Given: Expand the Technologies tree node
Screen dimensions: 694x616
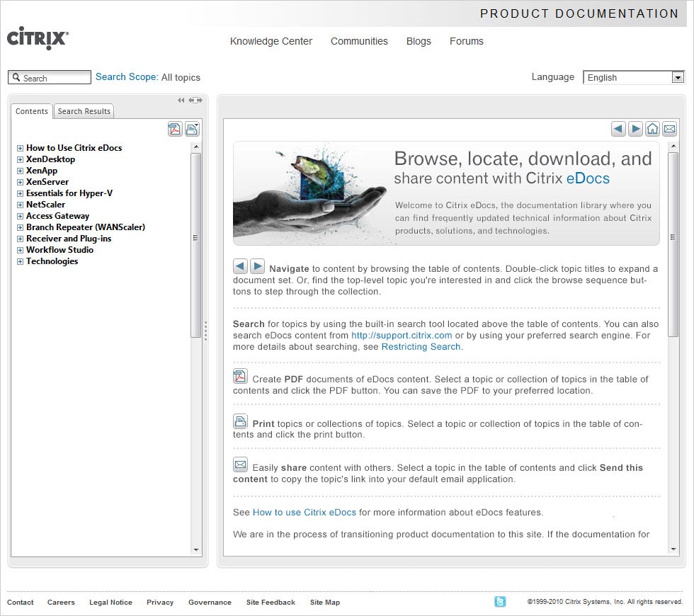Looking at the screenshot, I should pyautogui.click(x=20, y=261).
